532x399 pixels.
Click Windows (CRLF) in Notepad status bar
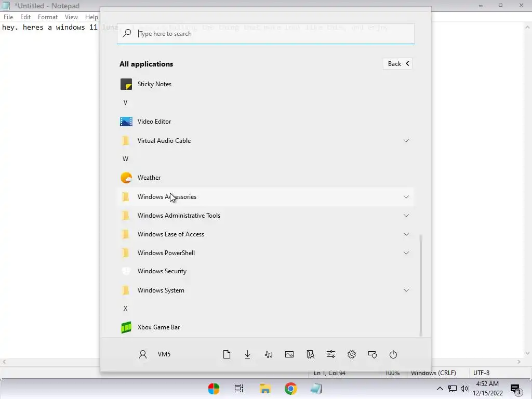pyautogui.click(x=433, y=373)
